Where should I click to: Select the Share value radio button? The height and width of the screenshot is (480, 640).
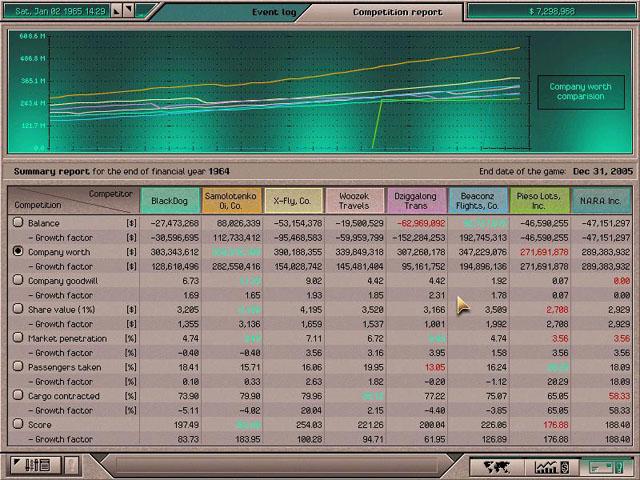tap(17, 310)
